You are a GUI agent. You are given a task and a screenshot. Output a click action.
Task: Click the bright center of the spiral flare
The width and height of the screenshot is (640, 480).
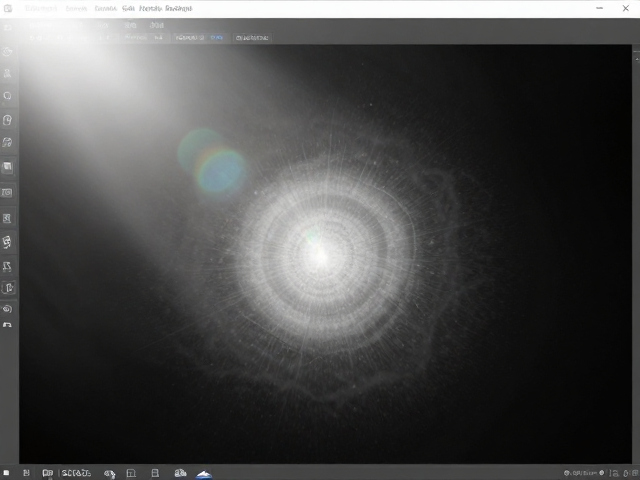(x=320, y=254)
